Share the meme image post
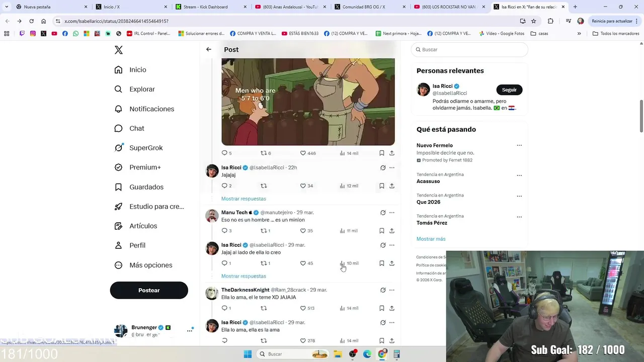The image size is (644, 362). pyautogui.click(x=391, y=153)
